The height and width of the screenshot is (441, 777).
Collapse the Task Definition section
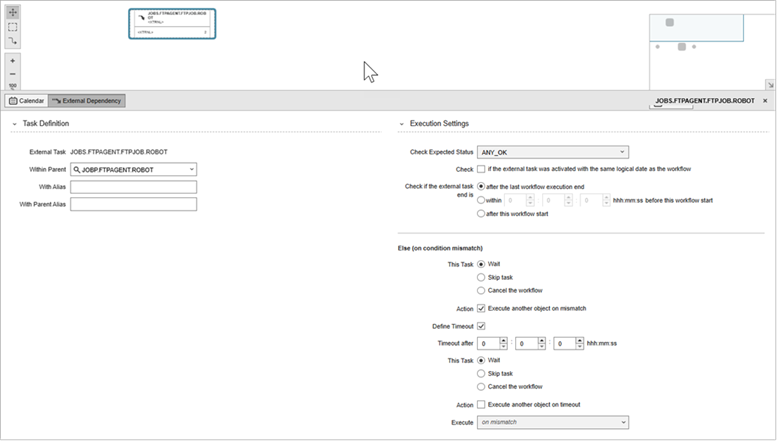[x=14, y=124]
